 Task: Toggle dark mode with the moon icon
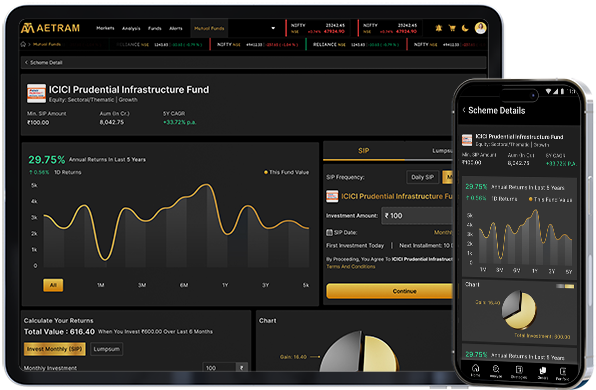465,28
